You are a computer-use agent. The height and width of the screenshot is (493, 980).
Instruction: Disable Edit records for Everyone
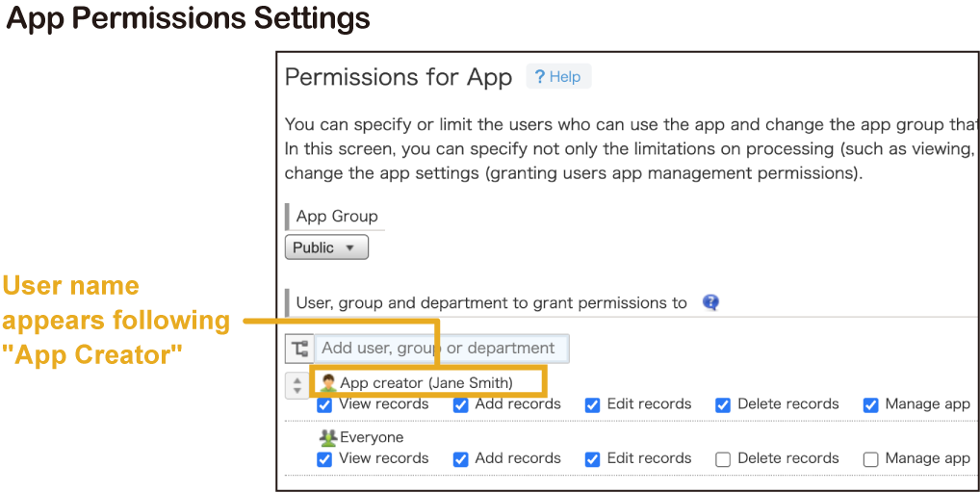coord(593,459)
